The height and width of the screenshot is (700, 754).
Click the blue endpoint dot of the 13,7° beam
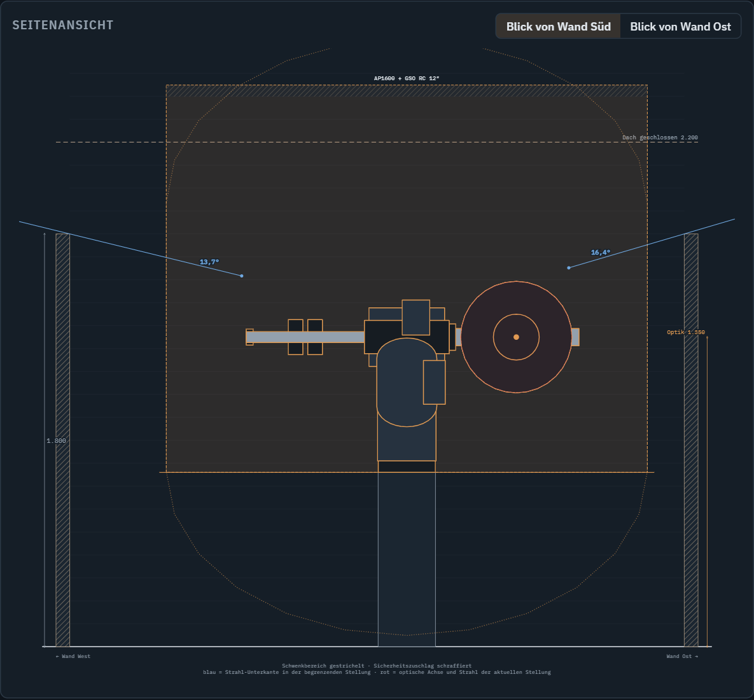tap(241, 276)
